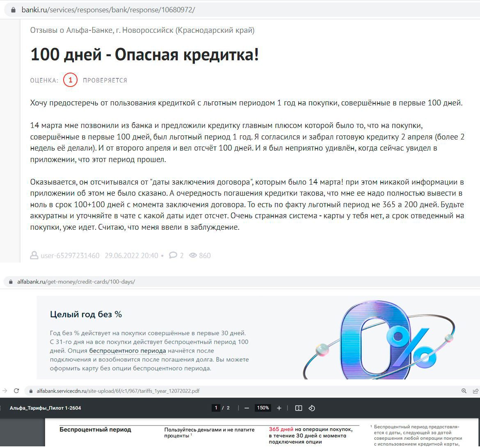Image resolution: width=480 pixels, height=448 pixels.
Task: Zoom out the PDF with minus button
Action: click(247, 408)
